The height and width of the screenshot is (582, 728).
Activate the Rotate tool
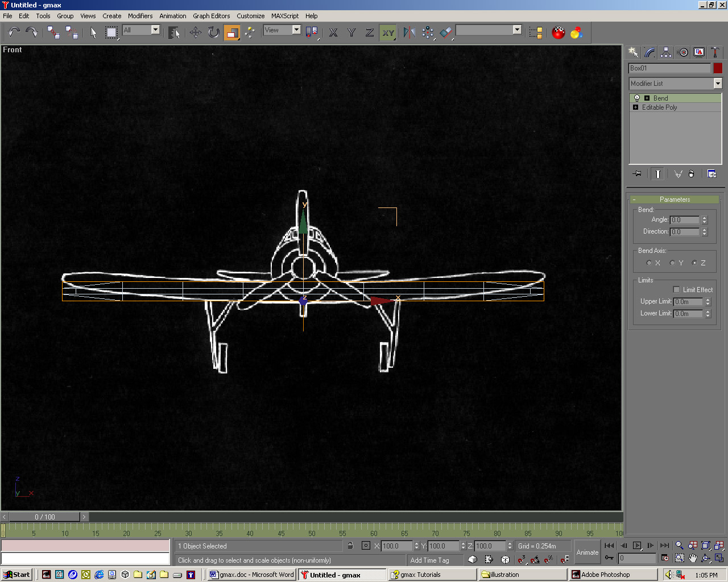(213, 32)
